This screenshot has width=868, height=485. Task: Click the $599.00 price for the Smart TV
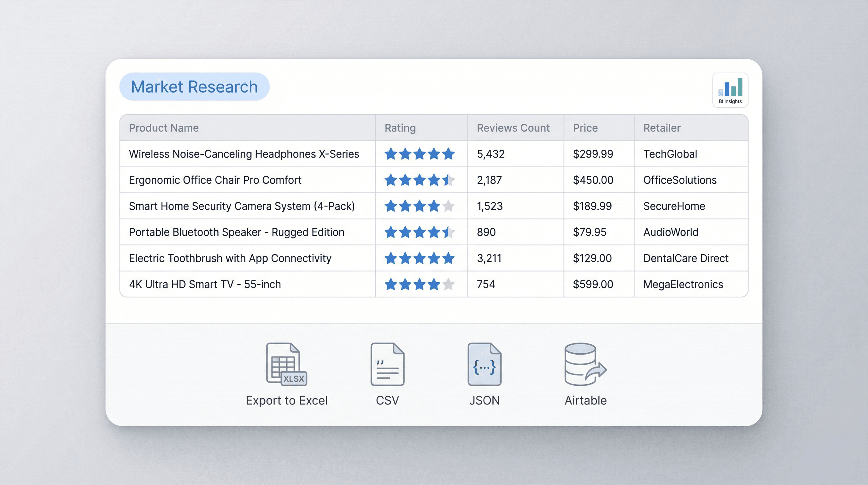coord(593,284)
